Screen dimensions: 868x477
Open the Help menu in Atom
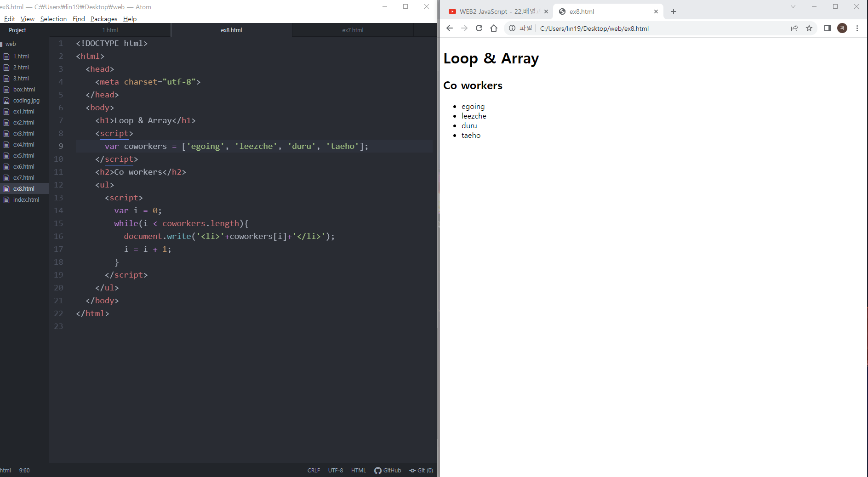point(130,19)
